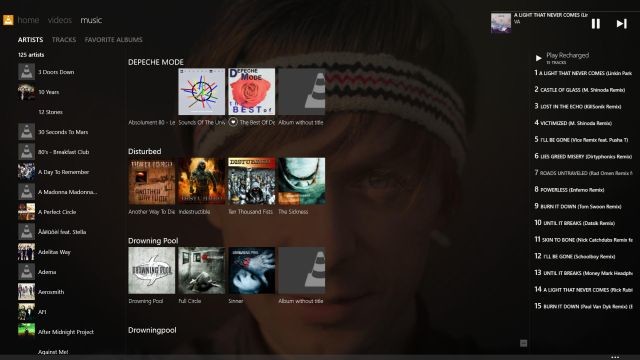Open the A Perfect Circle thumbnail
The image size is (640, 360).
[x=26, y=212]
